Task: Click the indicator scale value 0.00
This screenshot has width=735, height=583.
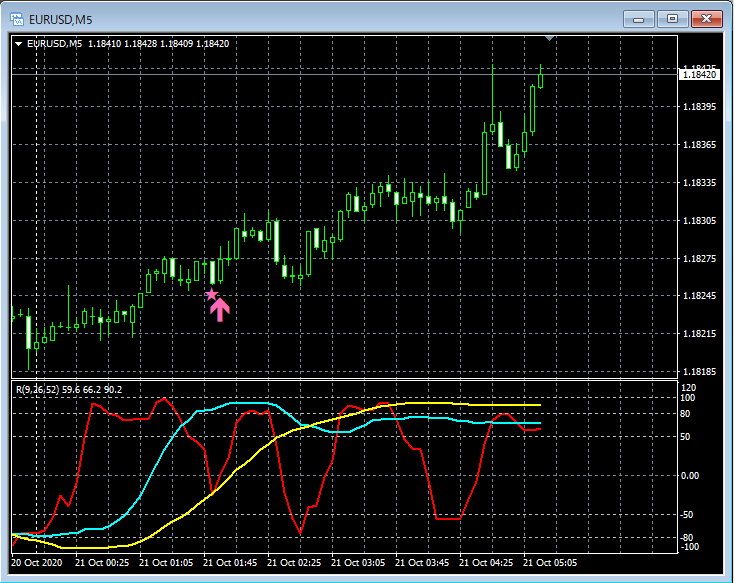Action: pos(690,476)
